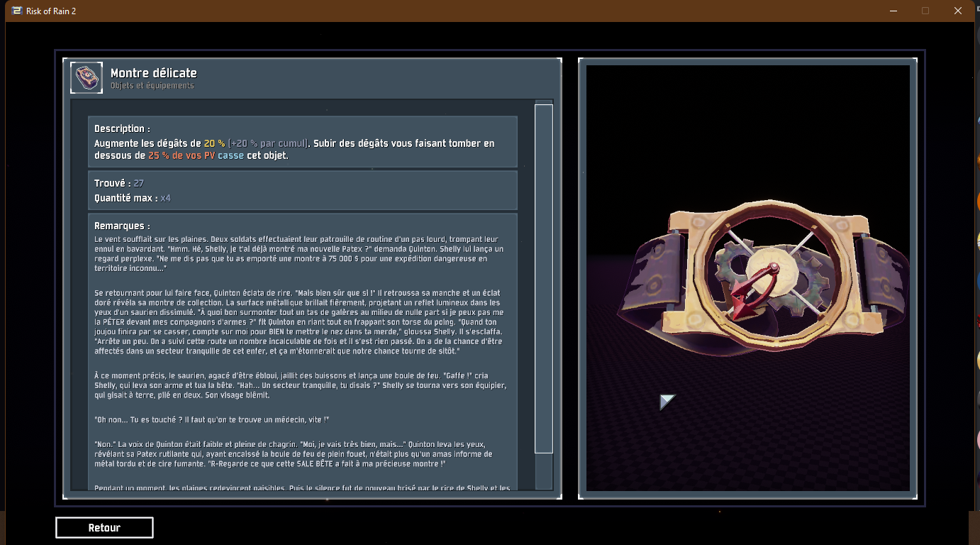Viewport: 980px width, 545px height.
Task: Click the maximize window button
Action: coord(925,11)
